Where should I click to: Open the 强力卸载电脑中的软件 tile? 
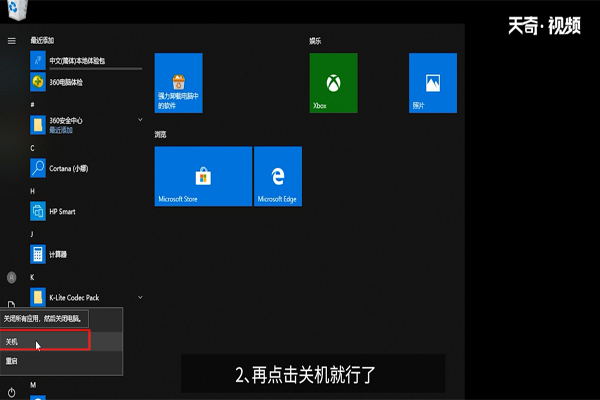point(178,83)
